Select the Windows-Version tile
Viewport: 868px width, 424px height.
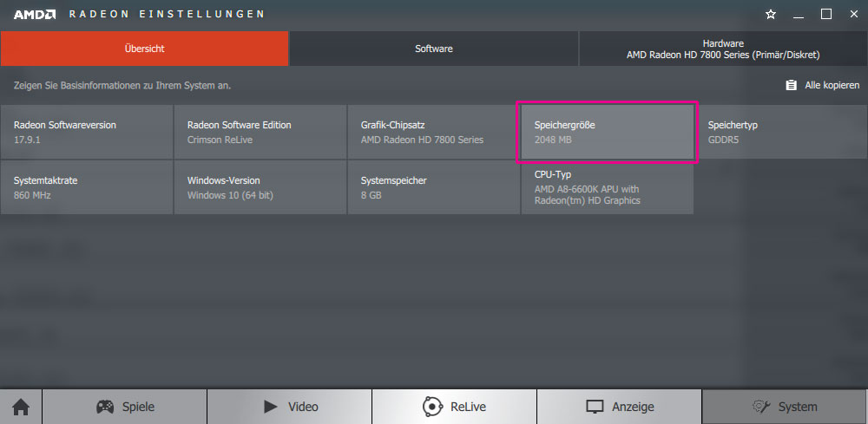pyautogui.click(x=260, y=187)
